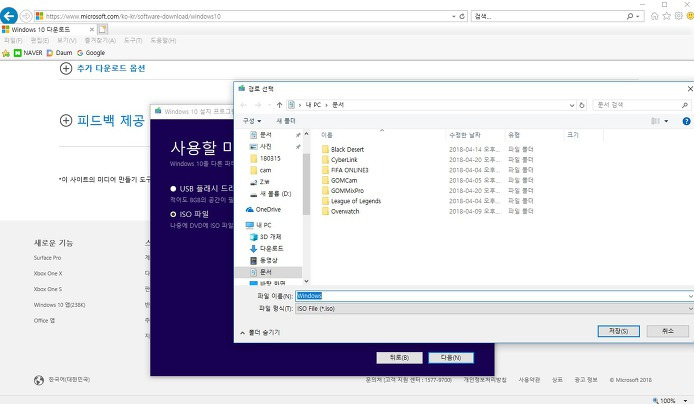Screen dimensions: 694x404
Task: Select the League of Legends folder
Action: click(351, 201)
